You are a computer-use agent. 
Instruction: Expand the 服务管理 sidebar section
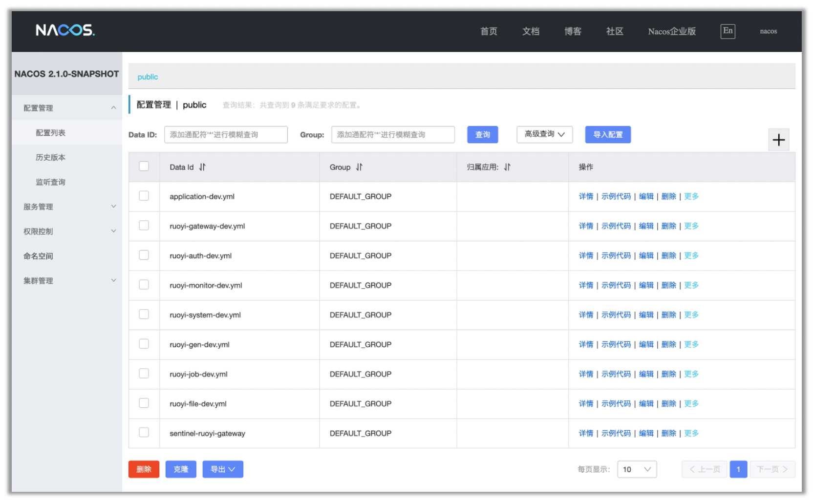pyautogui.click(x=67, y=207)
